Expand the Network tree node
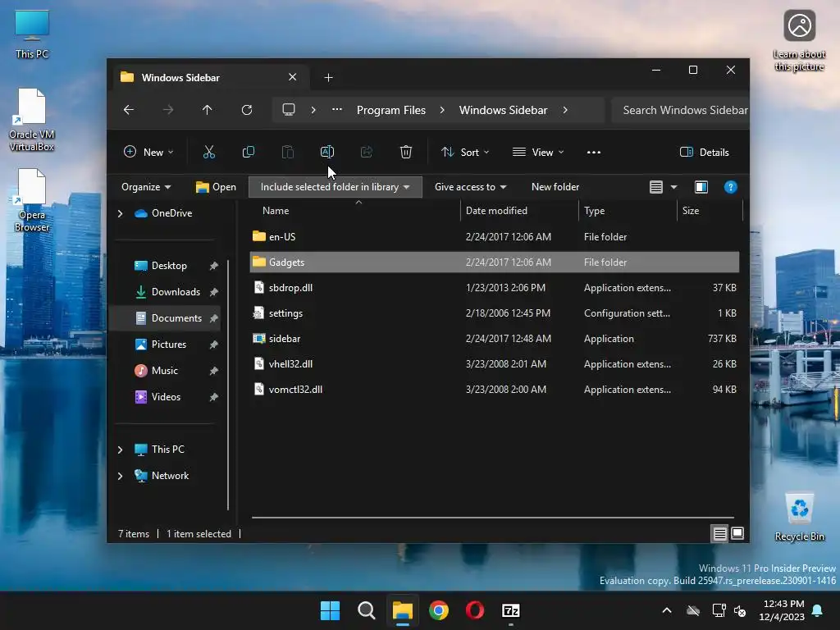 click(120, 476)
